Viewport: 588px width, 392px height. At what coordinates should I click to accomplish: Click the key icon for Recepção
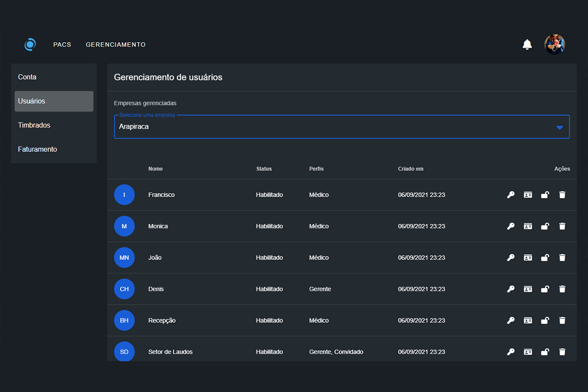coord(511,321)
